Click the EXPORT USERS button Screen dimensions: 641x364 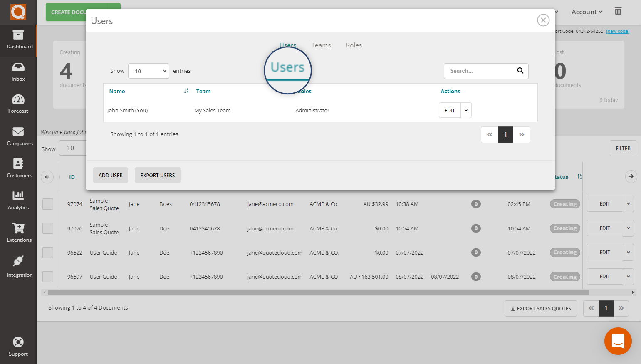[157, 175]
